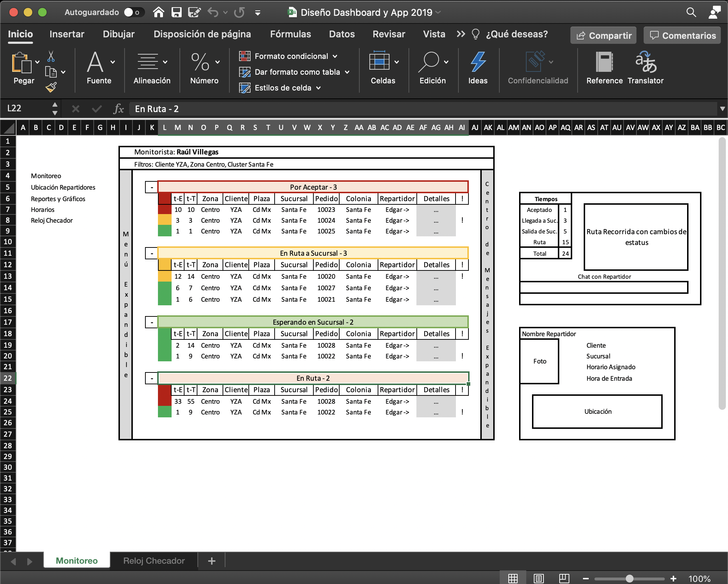Switch to Page Layout view icon
728x584 pixels.
point(538,578)
